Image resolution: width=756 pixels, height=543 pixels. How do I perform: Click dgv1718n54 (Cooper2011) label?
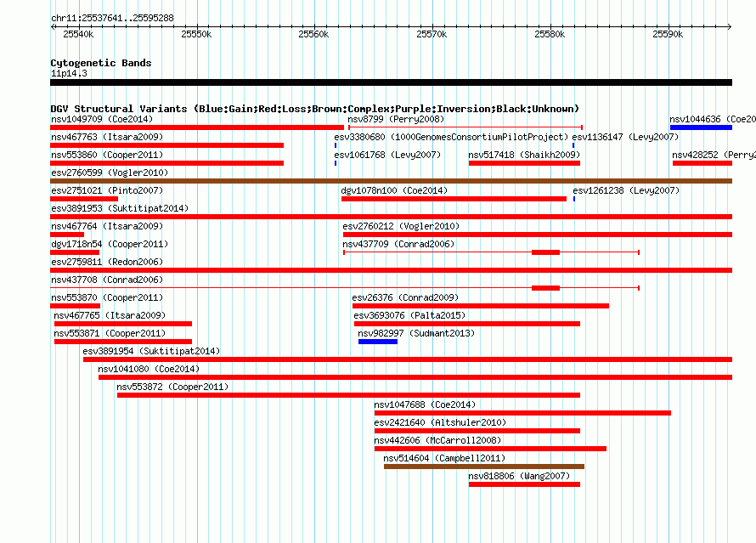point(110,244)
